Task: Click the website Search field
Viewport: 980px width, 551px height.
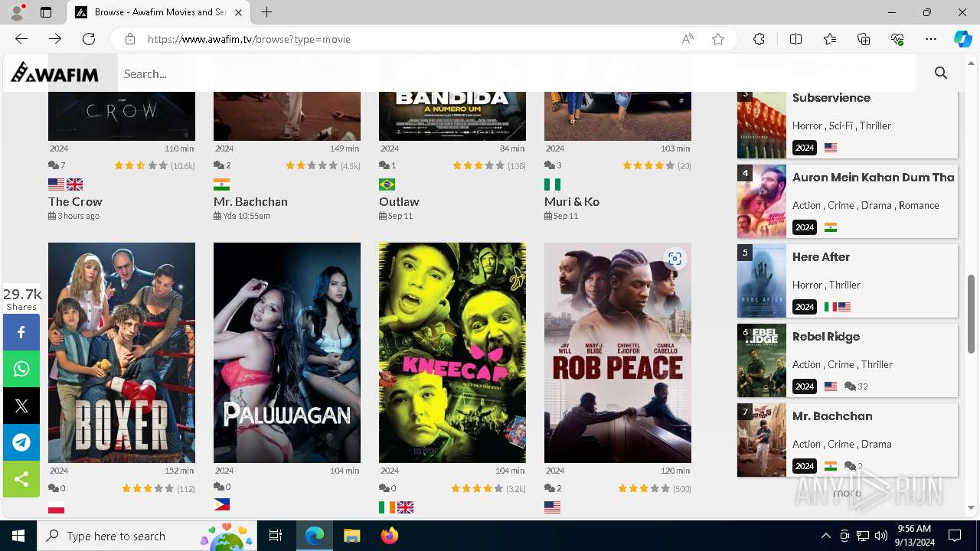Action: (x=517, y=73)
